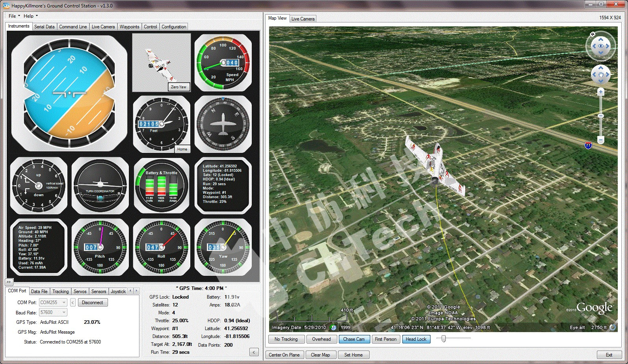
Task: Switch to the Serial Data tab
Action: coord(45,27)
